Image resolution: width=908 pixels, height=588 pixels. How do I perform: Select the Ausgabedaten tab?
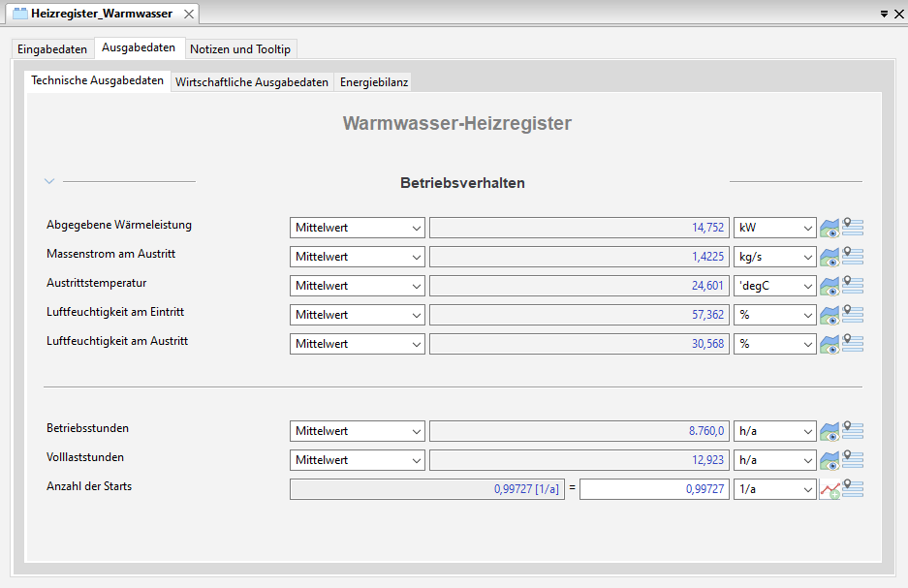tap(139, 47)
